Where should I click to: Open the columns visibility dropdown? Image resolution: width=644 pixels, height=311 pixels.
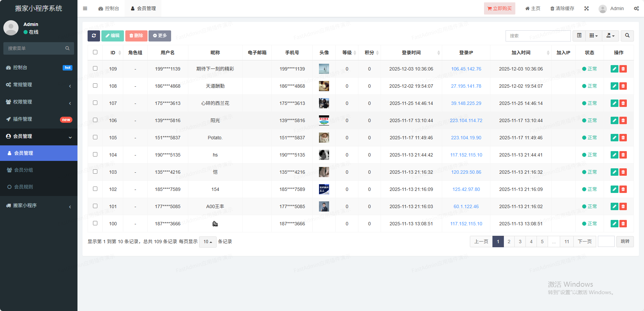[x=593, y=36]
